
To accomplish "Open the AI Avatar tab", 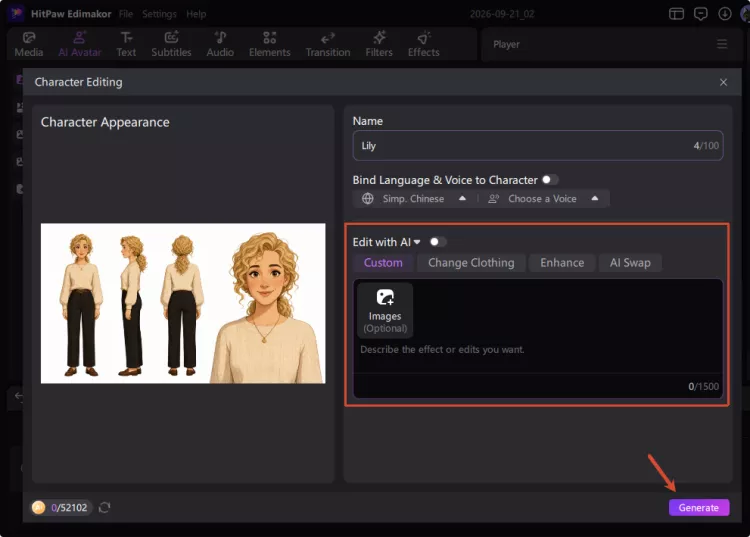I will click(79, 44).
